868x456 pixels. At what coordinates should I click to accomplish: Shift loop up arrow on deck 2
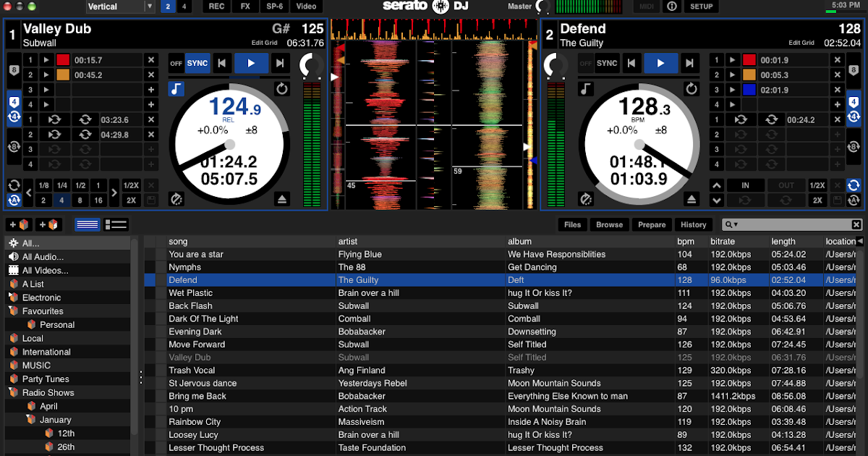pyautogui.click(x=716, y=185)
